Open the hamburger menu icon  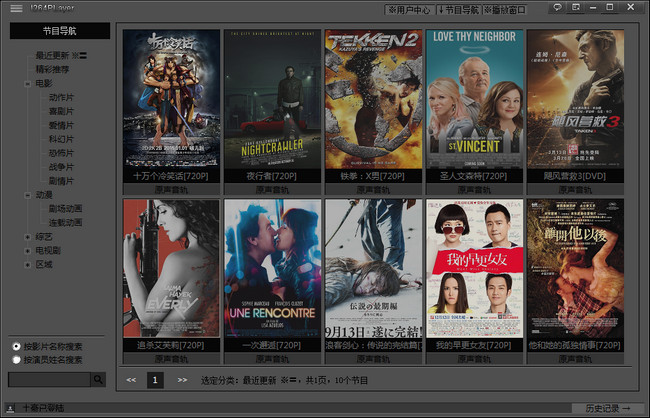pyautogui.click(x=16, y=8)
